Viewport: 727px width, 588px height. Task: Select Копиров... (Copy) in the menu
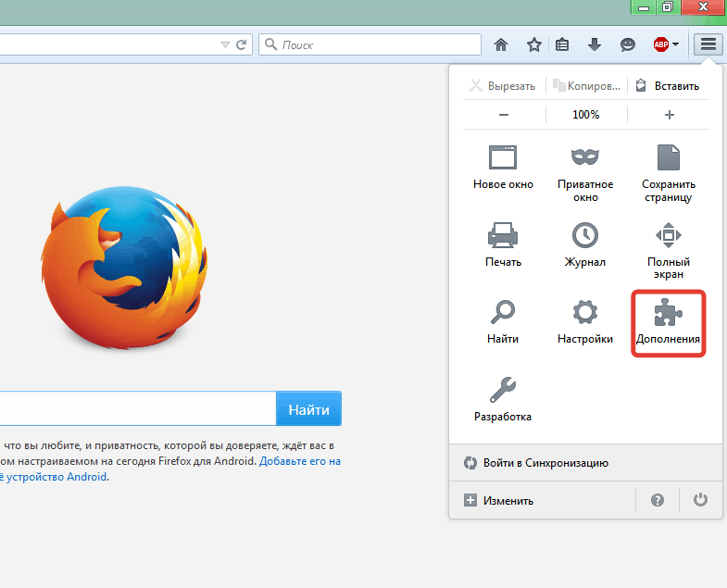point(586,86)
